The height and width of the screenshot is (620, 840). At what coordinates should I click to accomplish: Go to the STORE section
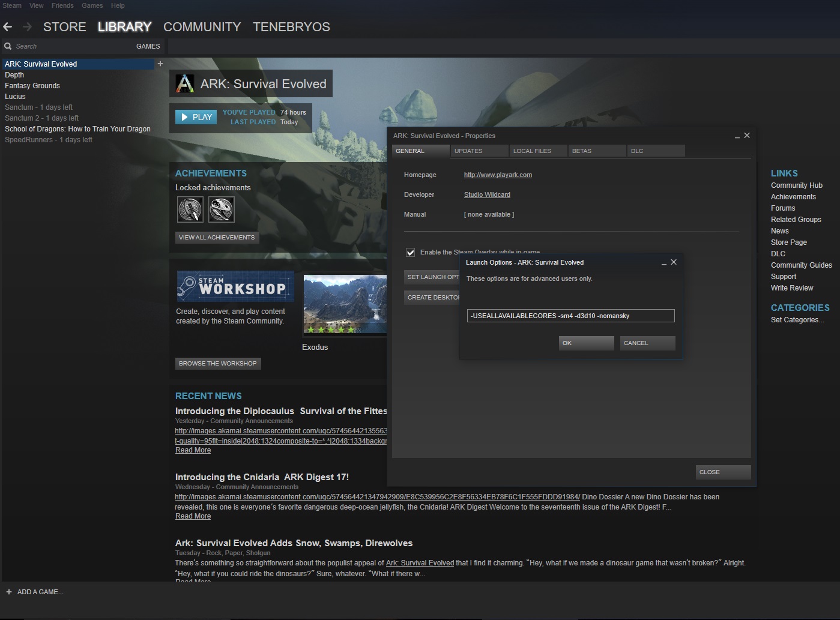point(65,27)
